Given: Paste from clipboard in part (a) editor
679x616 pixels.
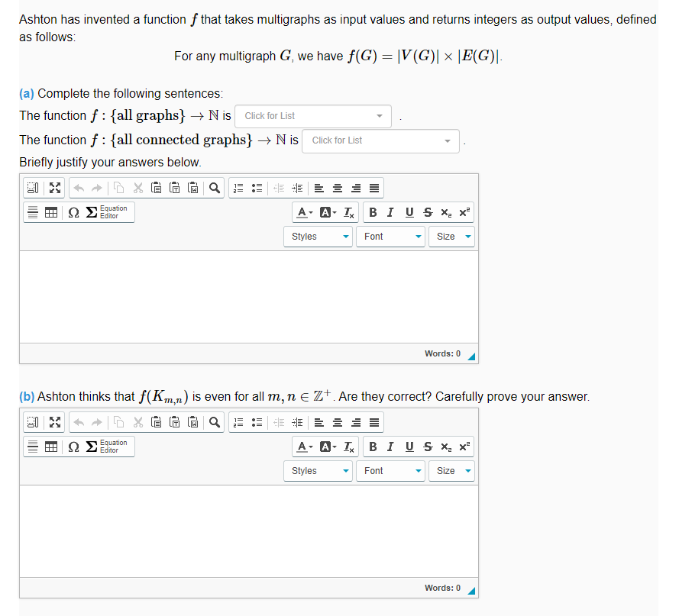Looking at the screenshot, I should pos(157,188).
